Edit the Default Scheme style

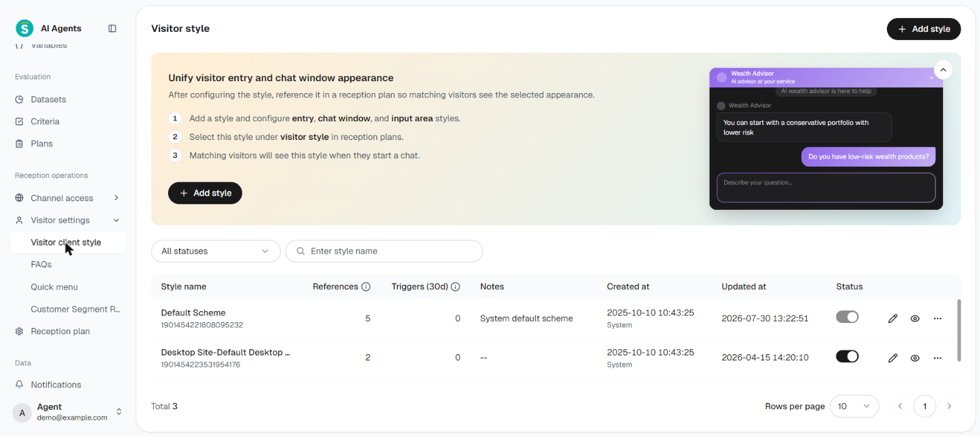[892, 319]
